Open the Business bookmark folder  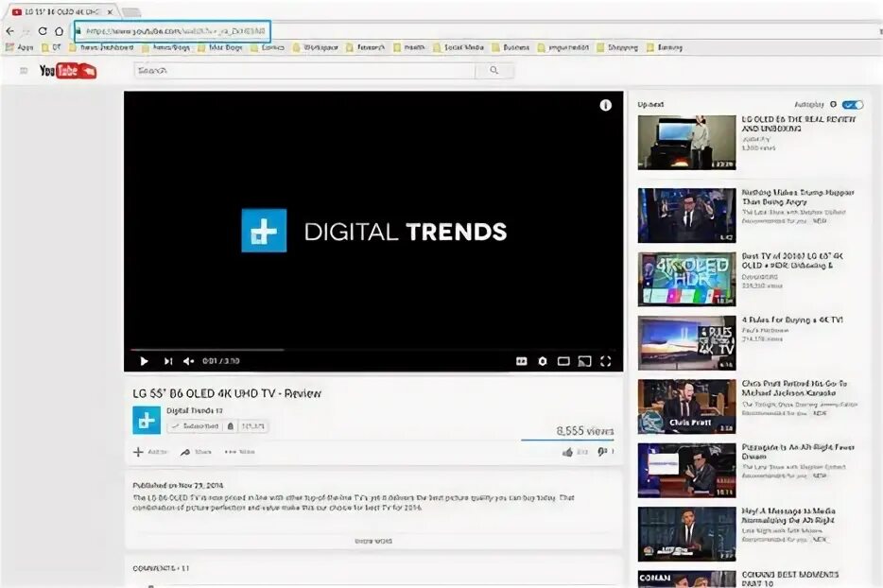pyautogui.click(x=511, y=47)
